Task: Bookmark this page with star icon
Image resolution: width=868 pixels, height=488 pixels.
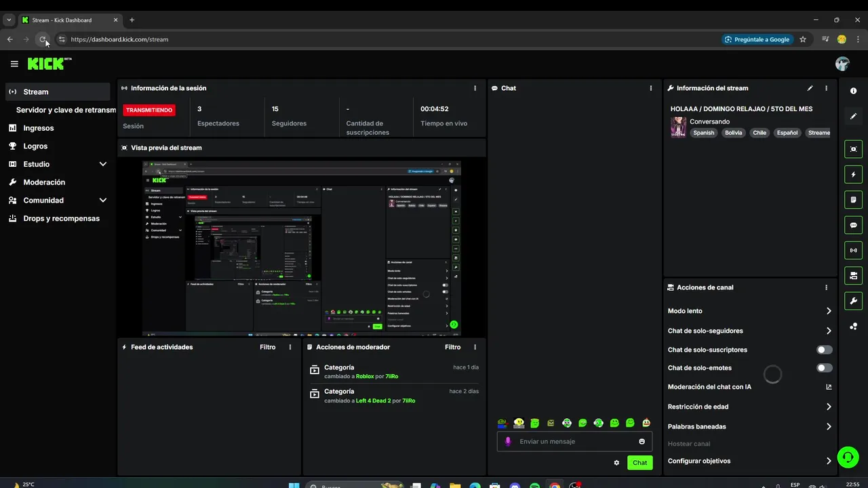Action: 803,39
